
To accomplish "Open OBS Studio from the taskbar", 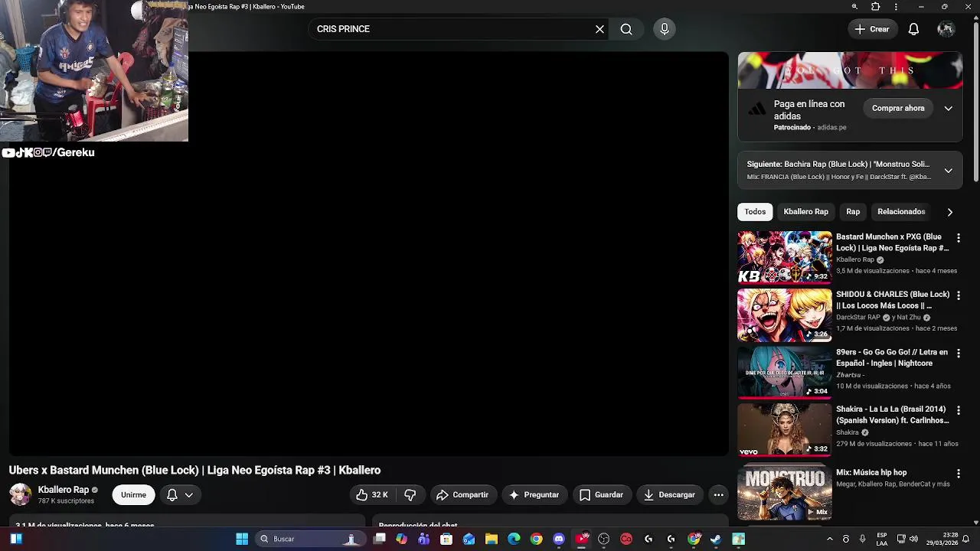I will coord(603,539).
